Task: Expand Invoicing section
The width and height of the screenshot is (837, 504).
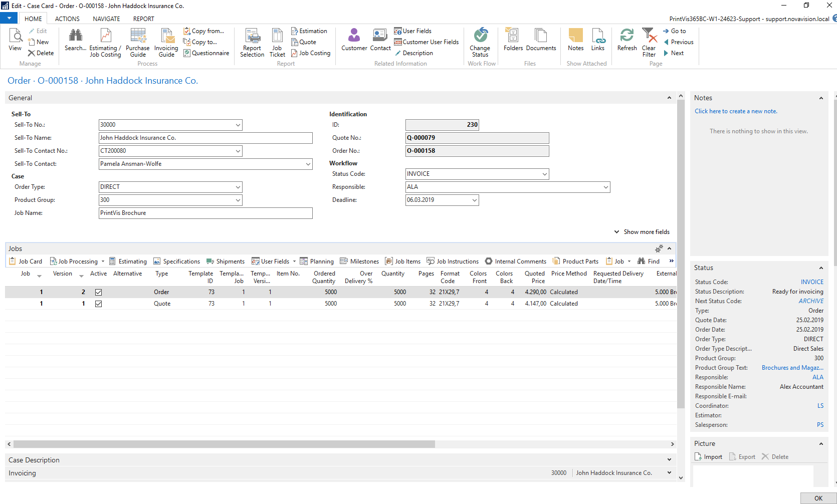Action: (x=340, y=473)
